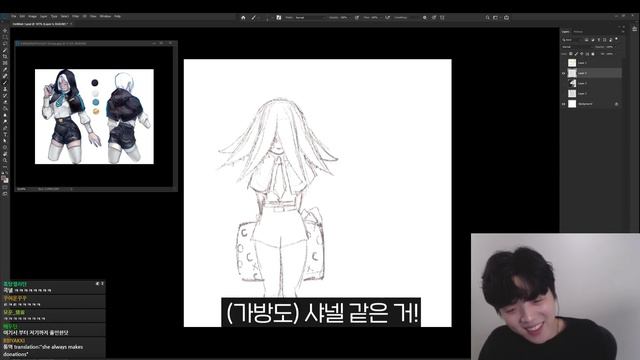Select the Eraser tool
The height and width of the screenshot is (360, 640).
click(5, 102)
